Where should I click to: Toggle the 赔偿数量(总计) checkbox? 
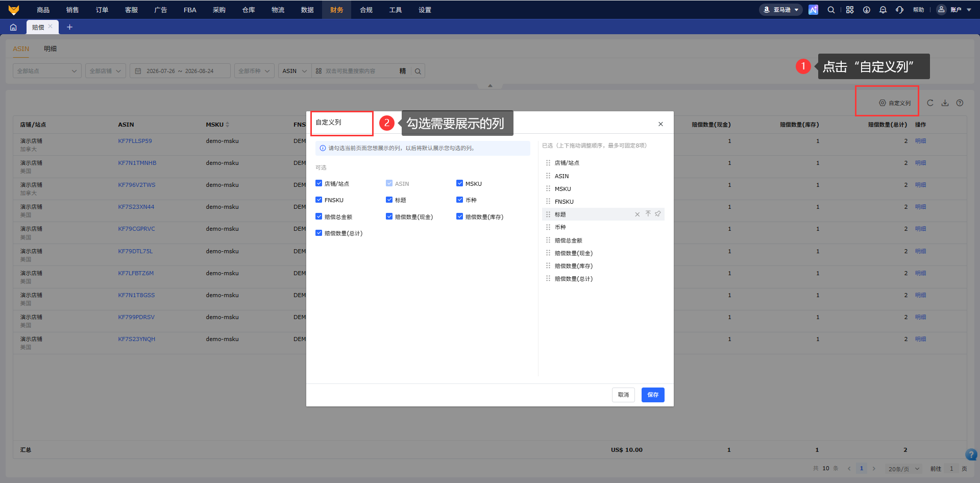pos(318,233)
